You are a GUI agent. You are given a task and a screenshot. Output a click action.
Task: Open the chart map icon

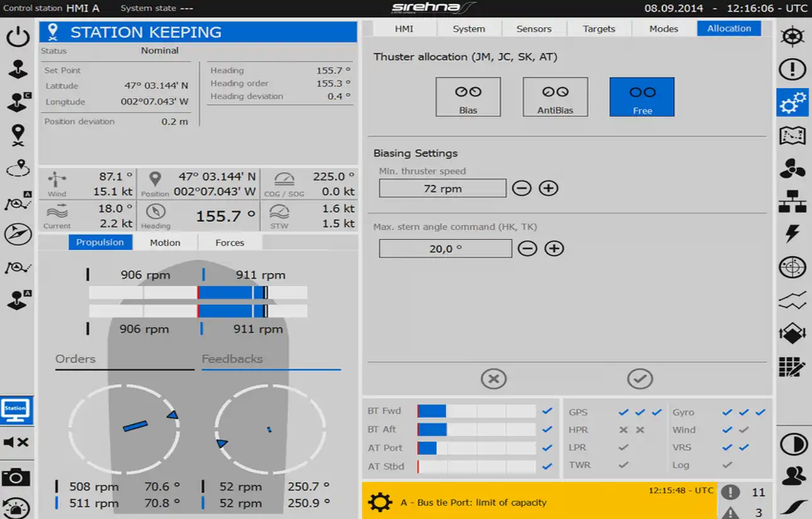tap(792, 135)
